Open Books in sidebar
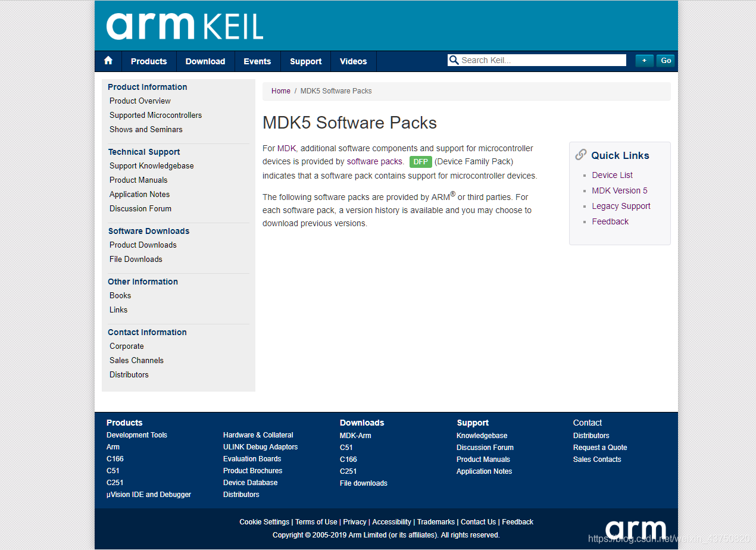The image size is (756, 550). pos(120,295)
